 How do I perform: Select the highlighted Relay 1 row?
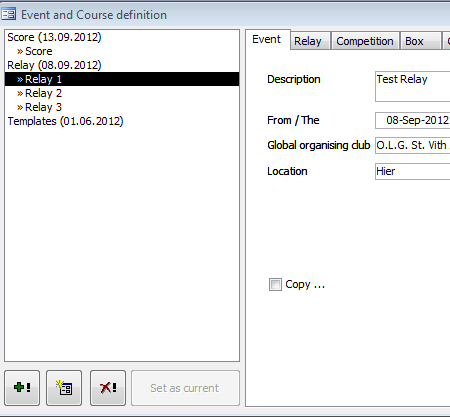coord(122,79)
